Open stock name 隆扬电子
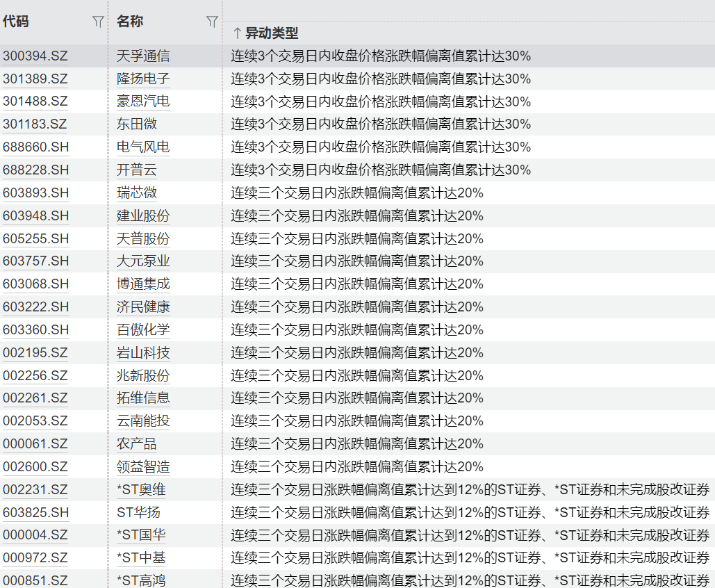The width and height of the screenshot is (715, 588). 143,79
